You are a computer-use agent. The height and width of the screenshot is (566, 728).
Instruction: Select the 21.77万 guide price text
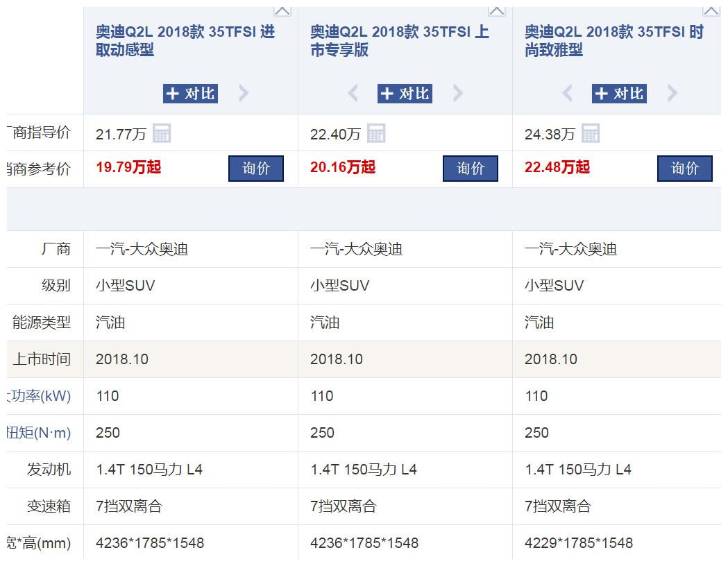(121, 134)
